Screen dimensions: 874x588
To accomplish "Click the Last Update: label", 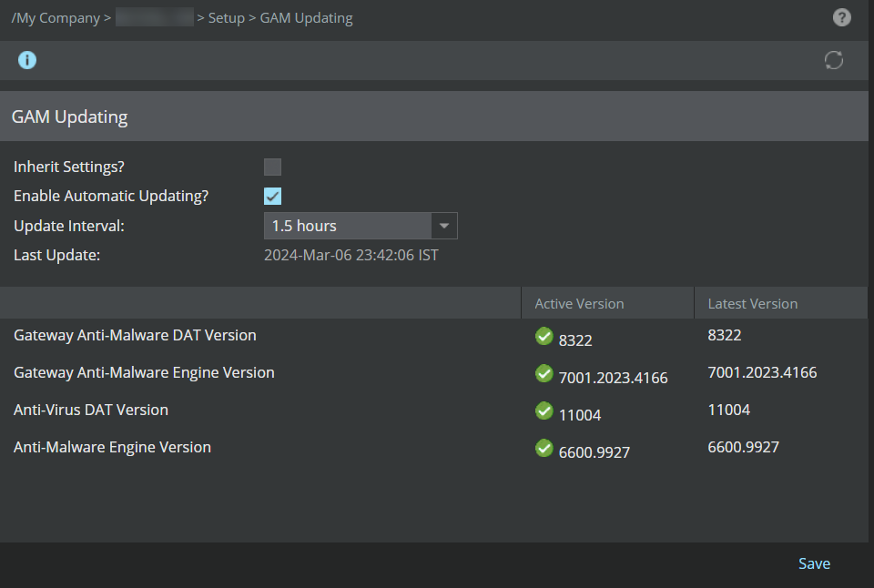I will pyautogui.click(x=56, y=255).
